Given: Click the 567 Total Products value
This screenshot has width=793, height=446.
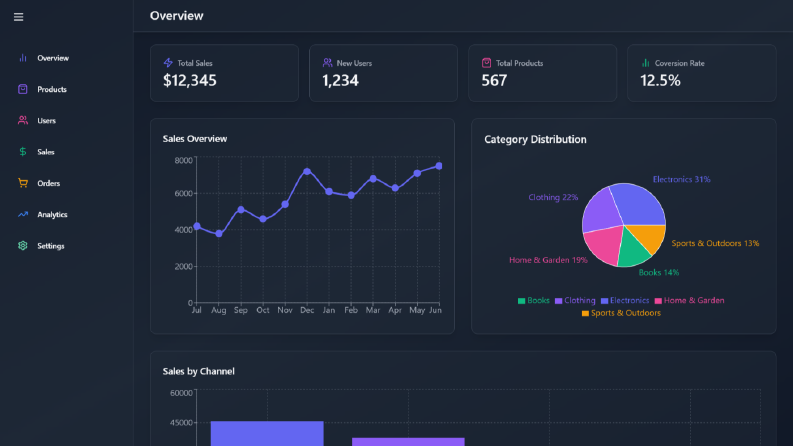Looking at the screenshot, I should coord(494,80).
